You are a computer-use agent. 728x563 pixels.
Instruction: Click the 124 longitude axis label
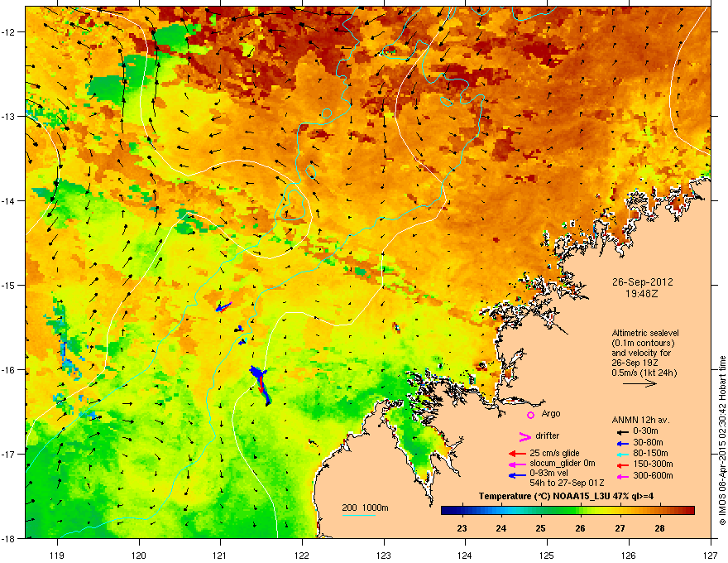465,555
